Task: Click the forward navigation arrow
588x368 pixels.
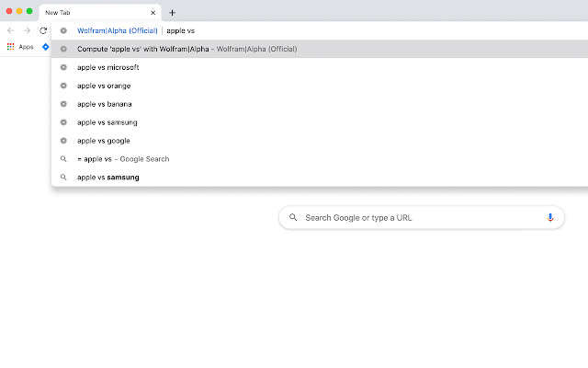Action: (27, 30)
